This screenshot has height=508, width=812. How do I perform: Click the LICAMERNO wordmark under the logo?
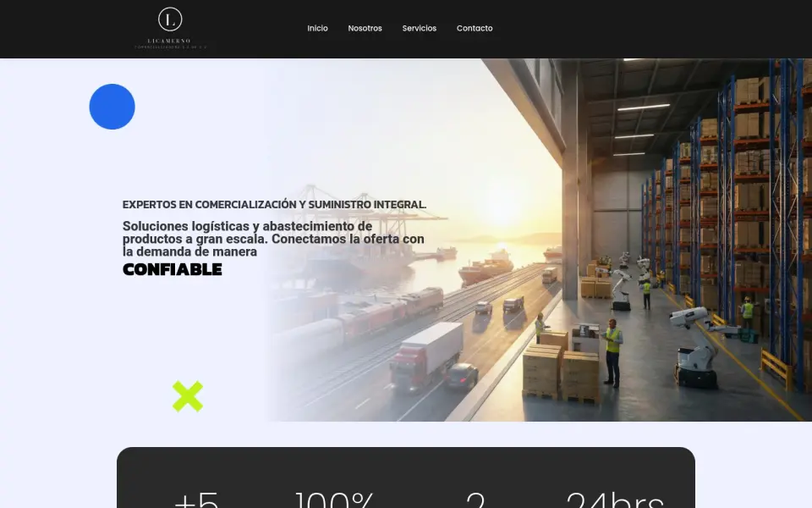click(169, 41)
